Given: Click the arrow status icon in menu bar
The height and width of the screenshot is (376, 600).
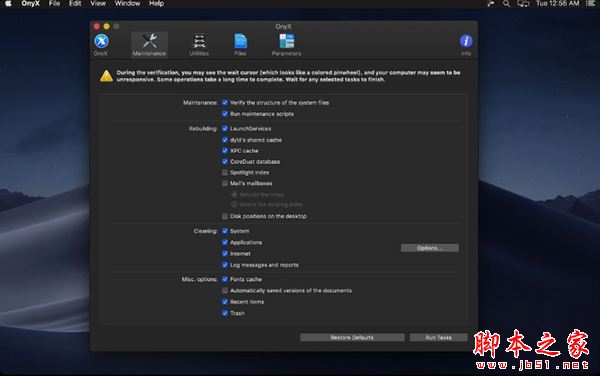Looking at the screenshot, I should tap(491, 4).
